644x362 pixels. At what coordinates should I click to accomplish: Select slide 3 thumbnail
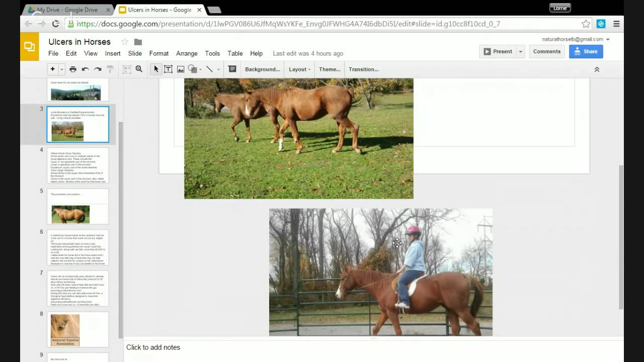pyautogui.click(x=78, y=124)
